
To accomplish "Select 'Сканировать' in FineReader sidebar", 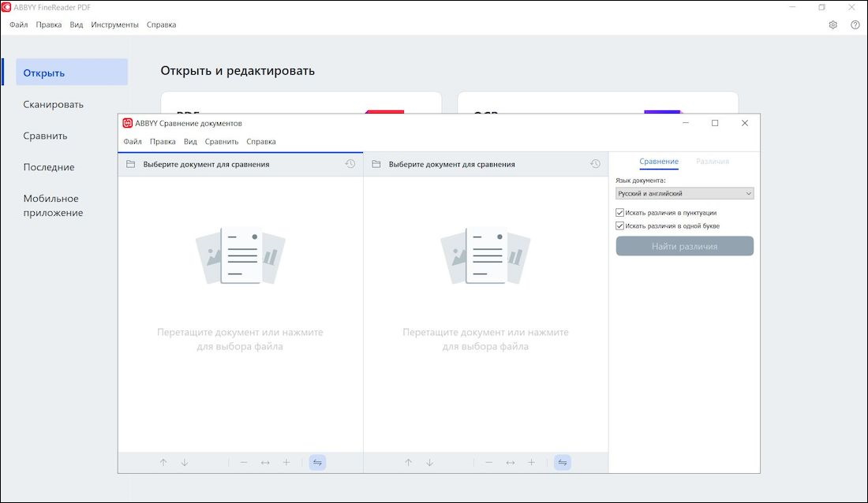I will click(53, 104).
